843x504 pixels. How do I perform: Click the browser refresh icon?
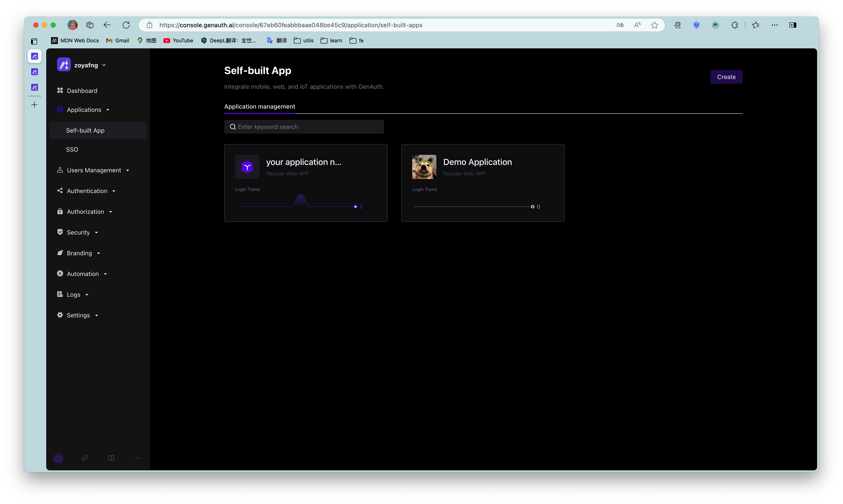click(126, 25)
